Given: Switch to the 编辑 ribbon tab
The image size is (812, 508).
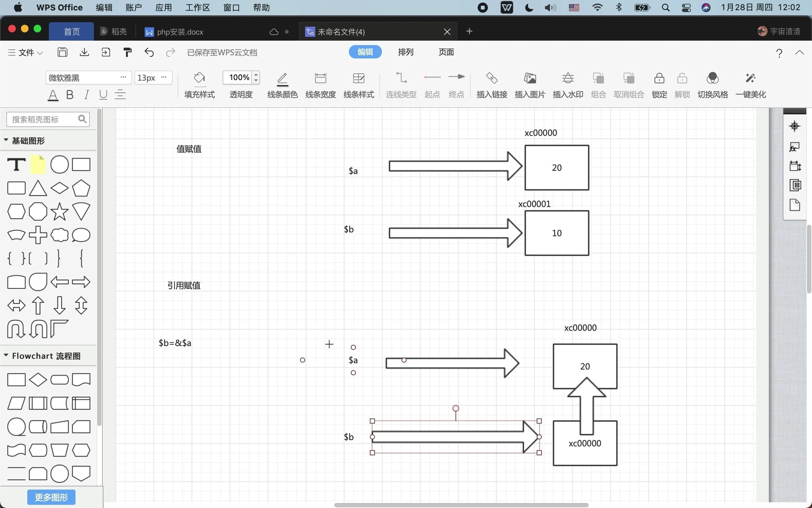Looking at the screenshot, I should point(365,52).
